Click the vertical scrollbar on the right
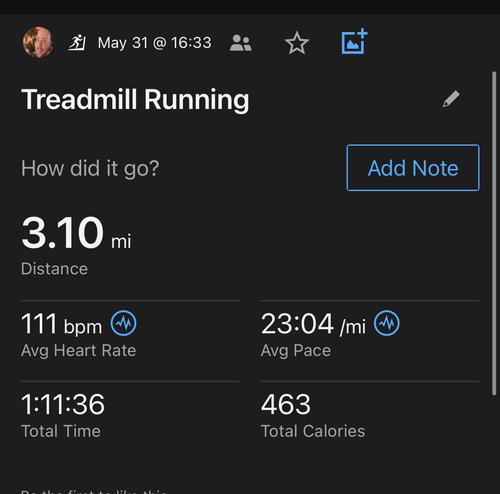The width and height of the screenshot is (500, 494). coord(494,233)
